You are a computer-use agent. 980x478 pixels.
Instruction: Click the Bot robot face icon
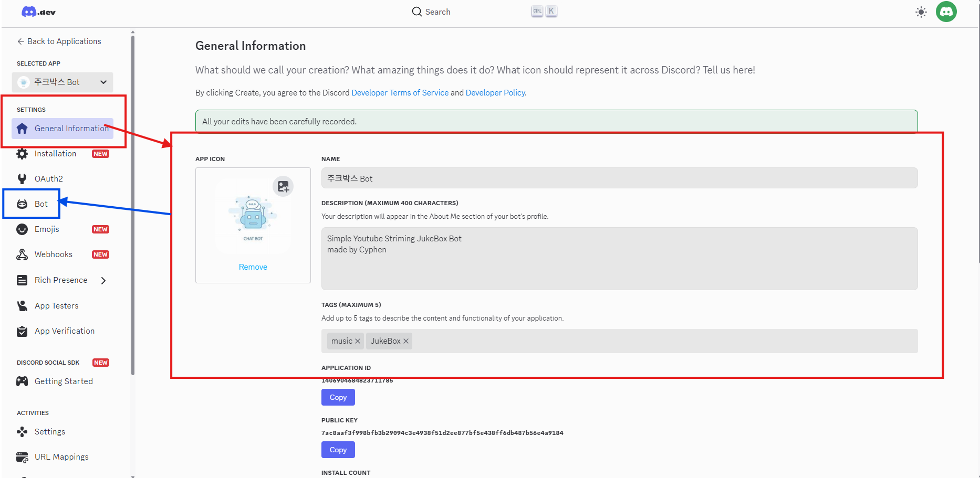click(x=22, y=204)
